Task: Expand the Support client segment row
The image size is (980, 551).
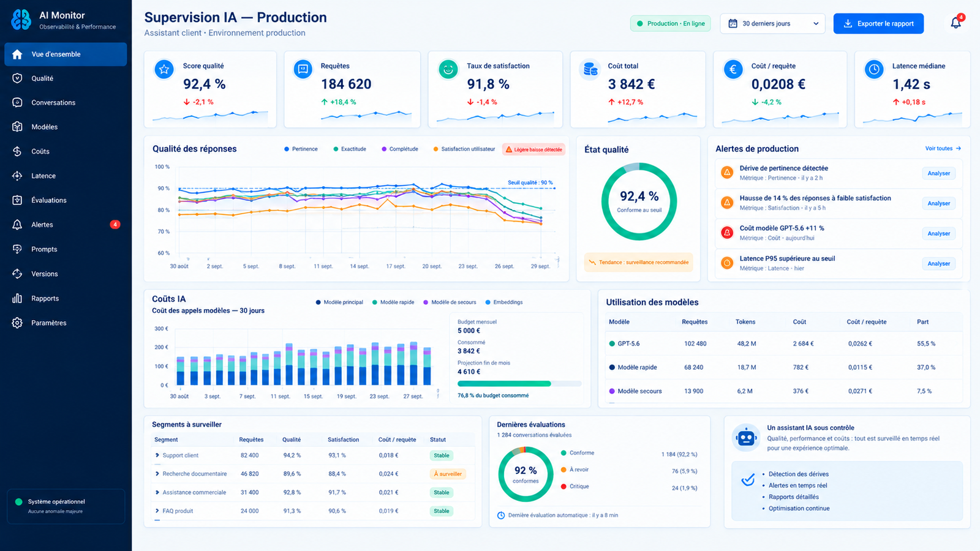Action: [157, 455]
